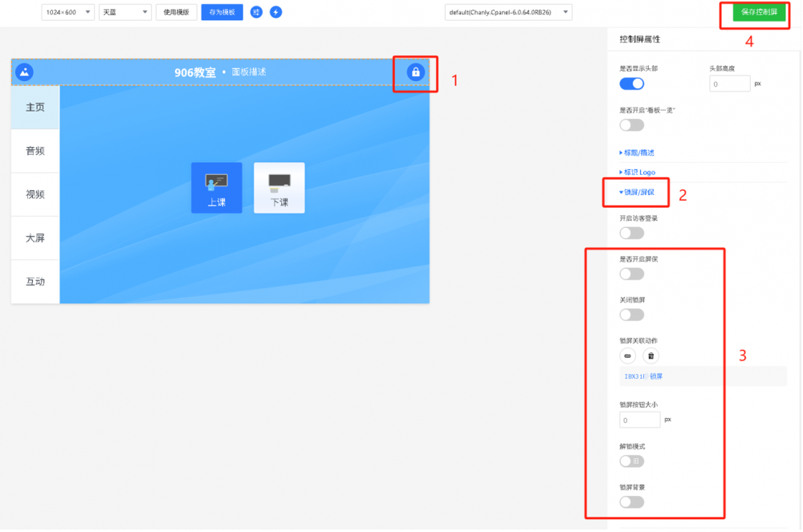803x532 pixels.
Task: Open the 天蓝 theme dropdown
Action: click(x=124, y=12)
